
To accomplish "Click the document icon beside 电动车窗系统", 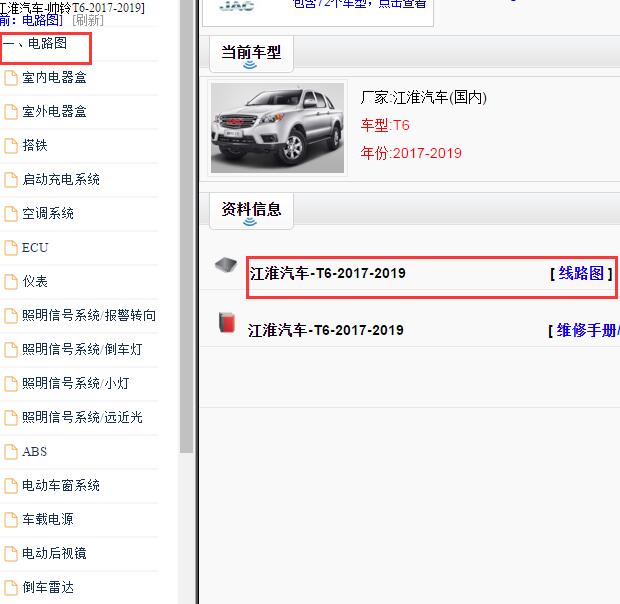I will 11,486.
